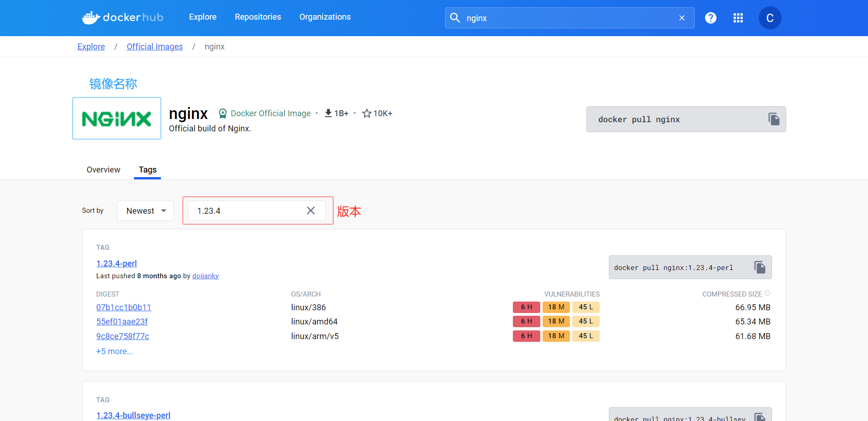Screen dimensions: 868x421
Task: Click the docker pull nginx:1.23.4-perl command text
Action: [673, 268]
